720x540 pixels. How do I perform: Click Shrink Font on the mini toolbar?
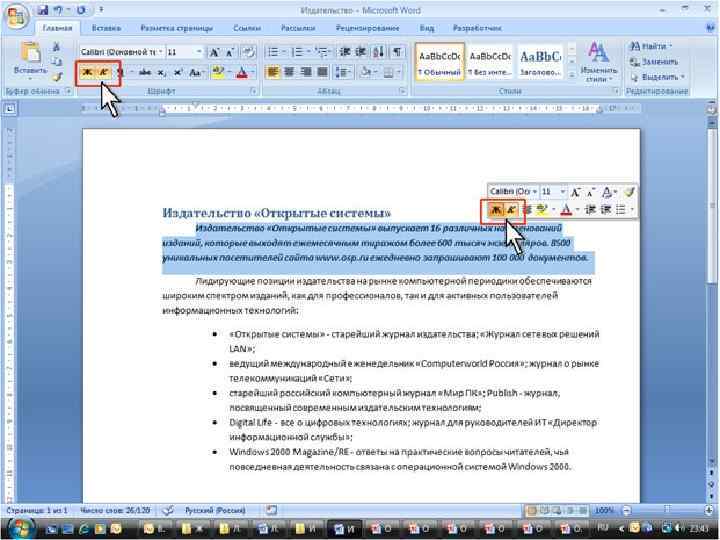(591, 192)
